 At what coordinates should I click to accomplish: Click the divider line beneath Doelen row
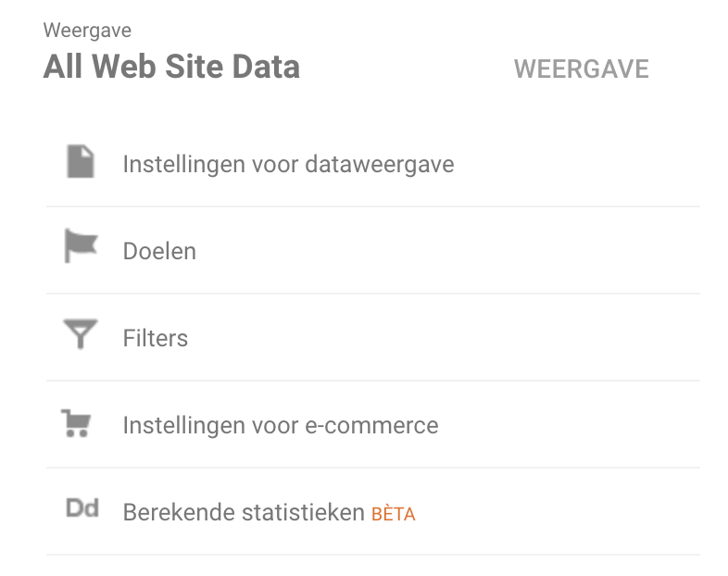pos(373,294)
